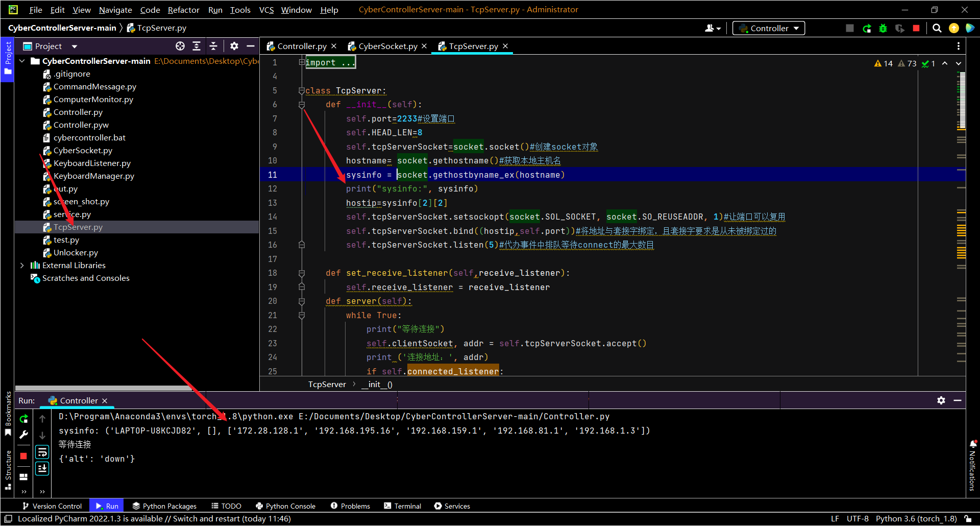Click the wrench edit-configuration icon
Viewport: 980px width, 526px height.
(x=23, y=435)
